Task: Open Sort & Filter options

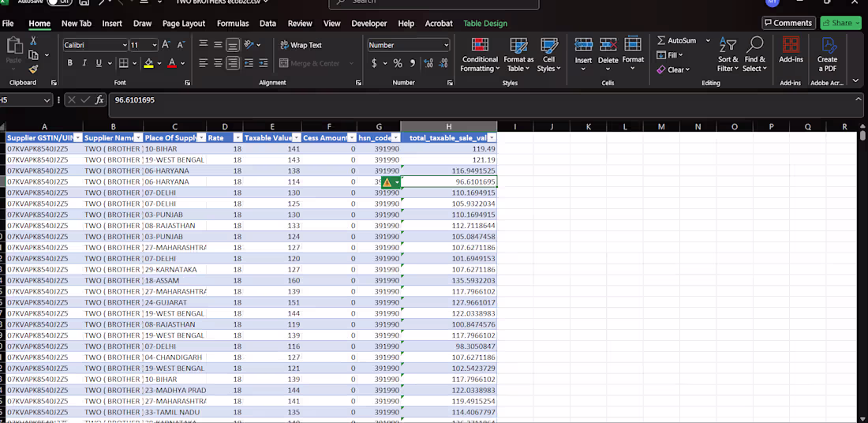Action: [728, 54]
